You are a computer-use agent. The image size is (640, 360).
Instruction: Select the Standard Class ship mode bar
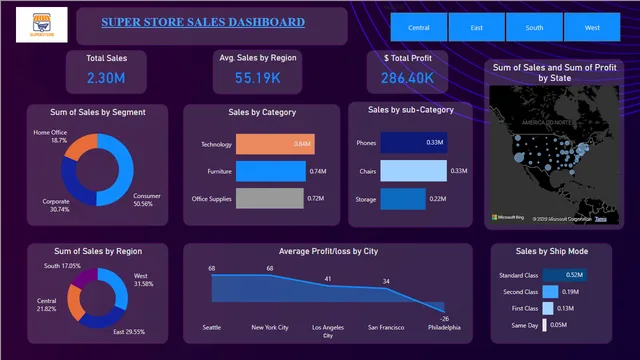point(564,275)
